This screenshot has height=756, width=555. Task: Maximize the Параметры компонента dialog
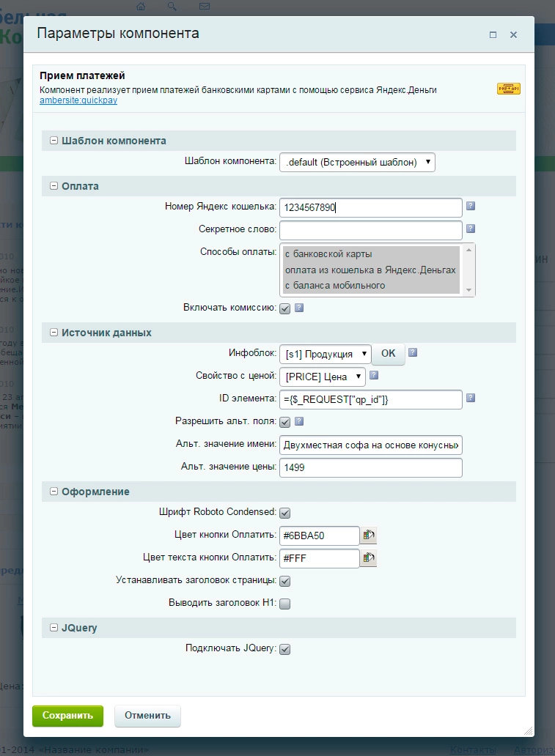point(493,34)
